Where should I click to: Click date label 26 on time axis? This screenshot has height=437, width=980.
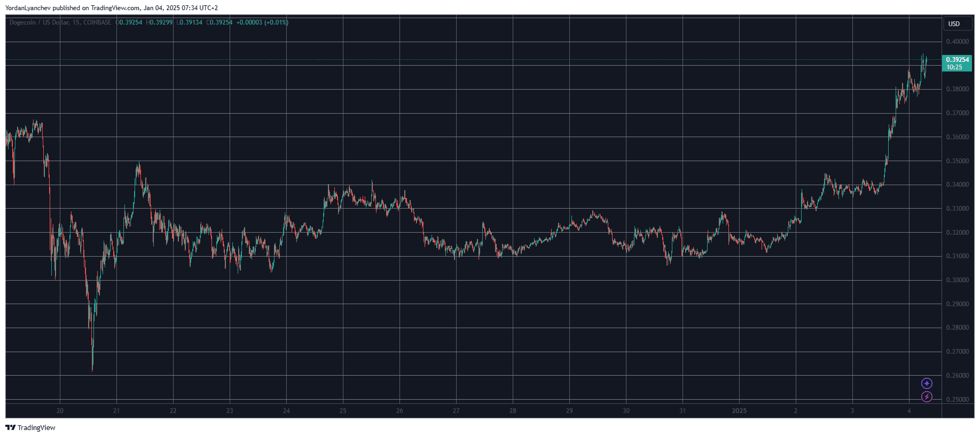(x=399, y=411)
